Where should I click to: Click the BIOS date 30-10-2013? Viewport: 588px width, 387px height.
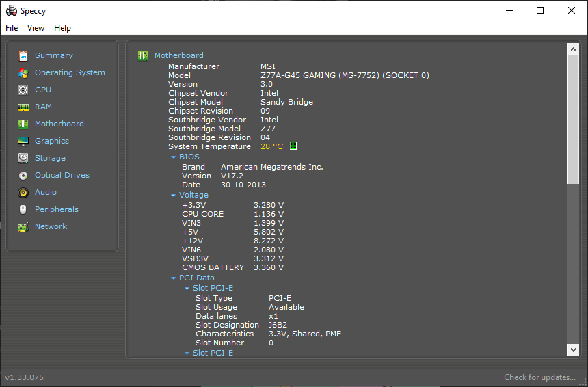[x=243, y=185]
